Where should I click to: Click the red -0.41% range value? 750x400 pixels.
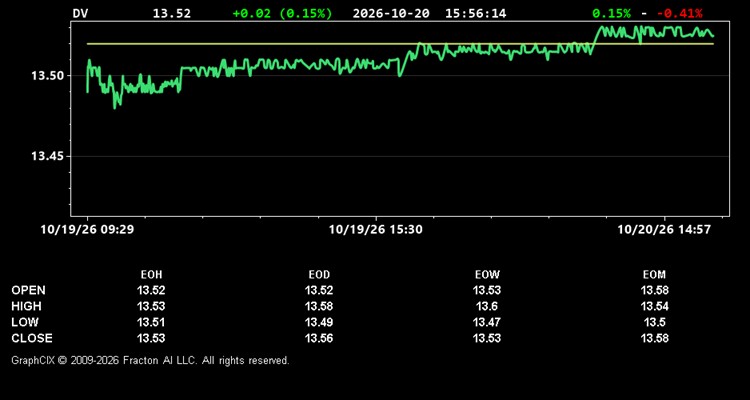[x=680, y=13]
